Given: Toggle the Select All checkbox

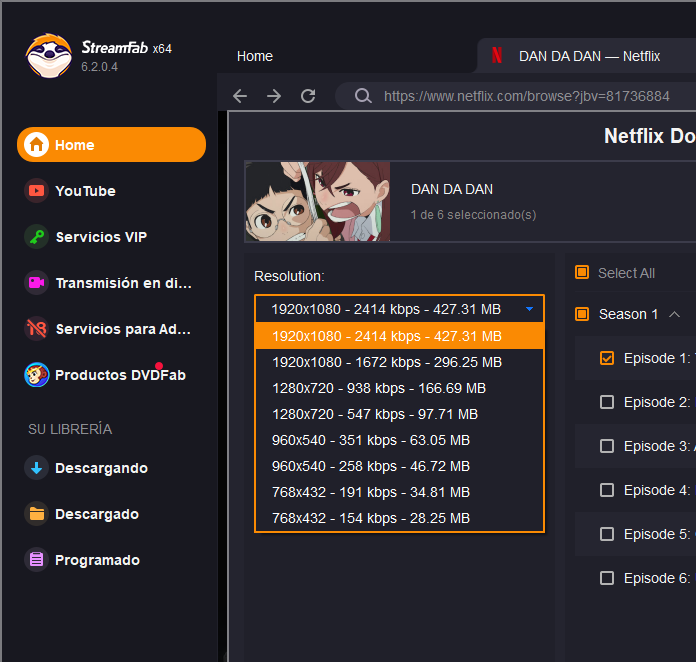Looking at the screenshot, I should [x=582, y=272].
